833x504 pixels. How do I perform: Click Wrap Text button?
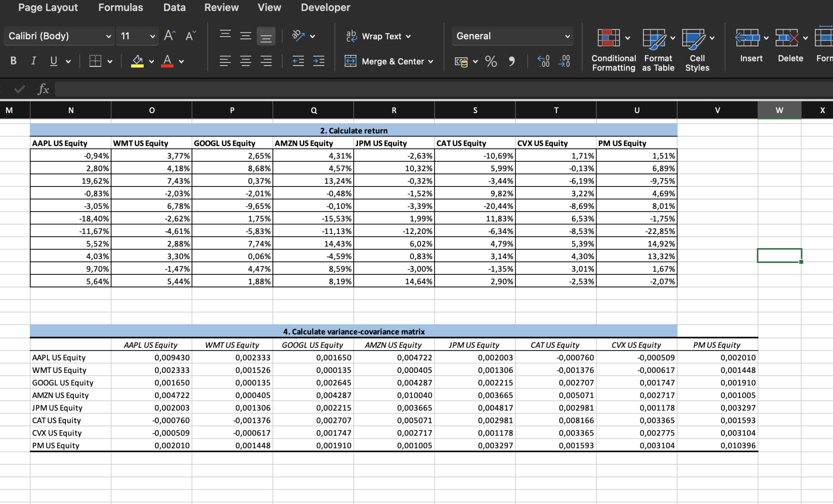[378, 36]
